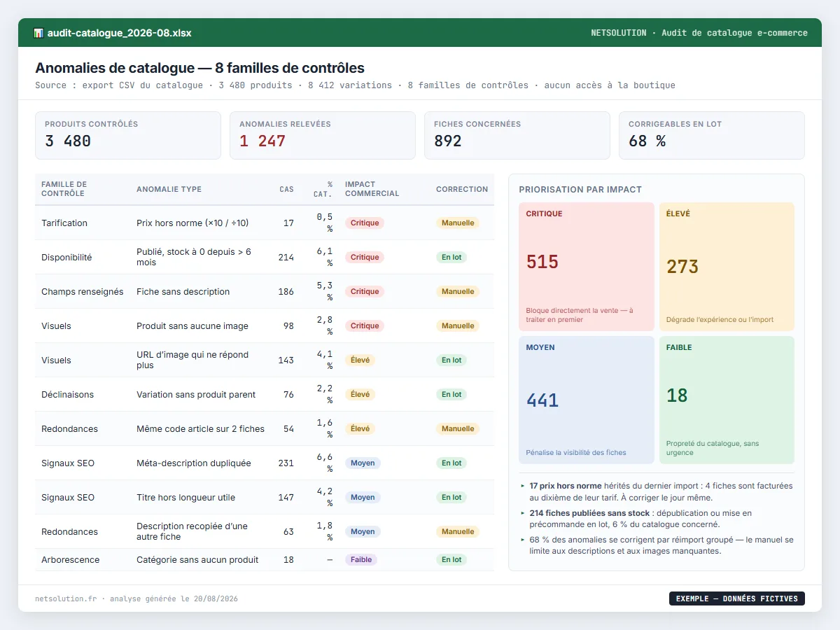Image resolution: width=840 pixels, height=630 pixels.
Task: Click 'Méta-description dupliquée' cell
Action: click(194, 463)
